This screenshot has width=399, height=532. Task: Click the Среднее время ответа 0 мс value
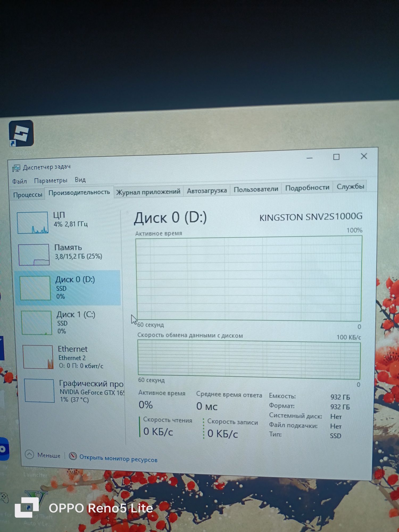(x=207, y=406)
